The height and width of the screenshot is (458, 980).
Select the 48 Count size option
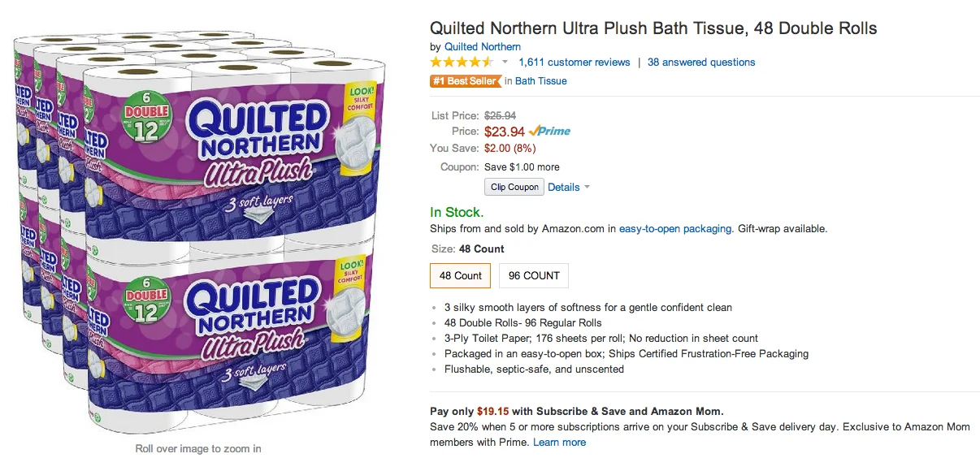tap(461, 276)
